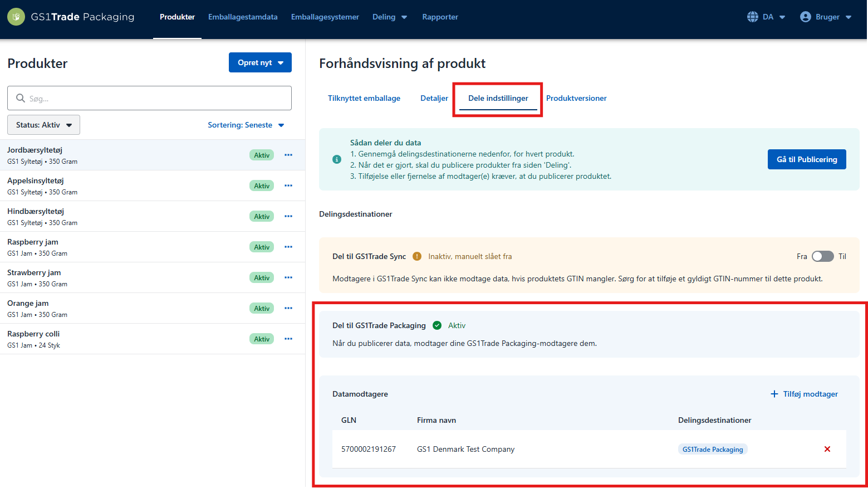Image resolution: width=868 pixels, height=488 pixels.
Task: Click the GLN column header
Action: click(x=349, y=420)
